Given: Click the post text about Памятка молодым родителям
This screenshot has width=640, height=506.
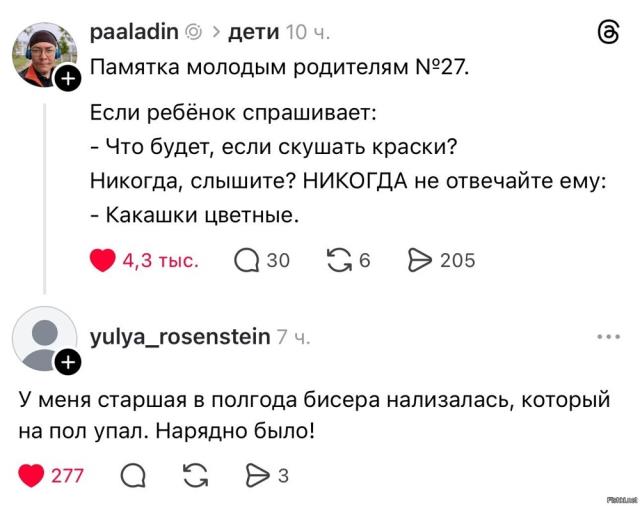Looking at the screenshot, I should coord(278,69).
